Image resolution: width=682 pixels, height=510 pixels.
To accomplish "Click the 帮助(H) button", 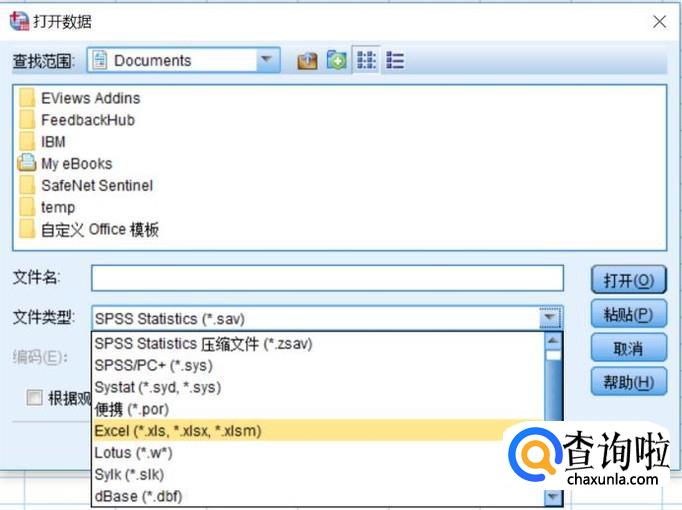I will 629,382.
